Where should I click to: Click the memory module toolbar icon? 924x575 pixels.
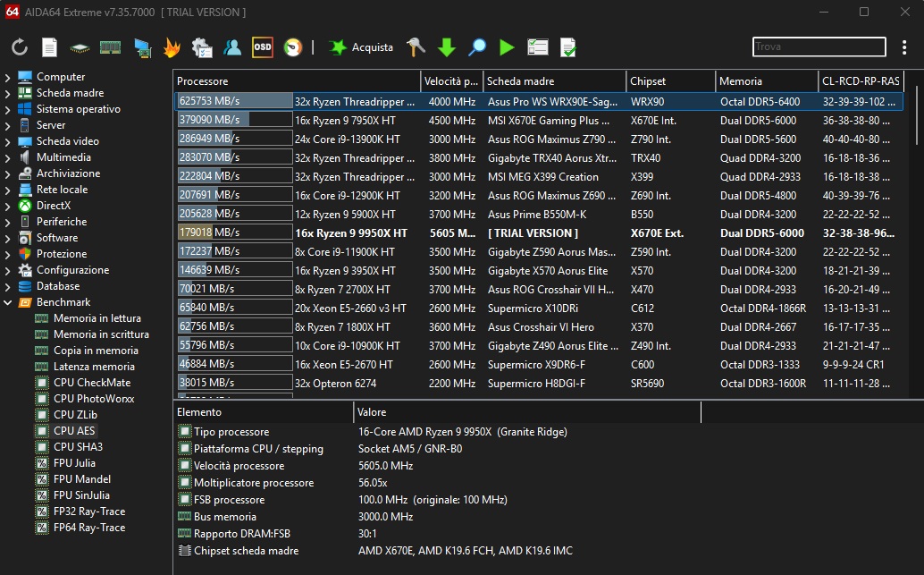tap(110, 47)
